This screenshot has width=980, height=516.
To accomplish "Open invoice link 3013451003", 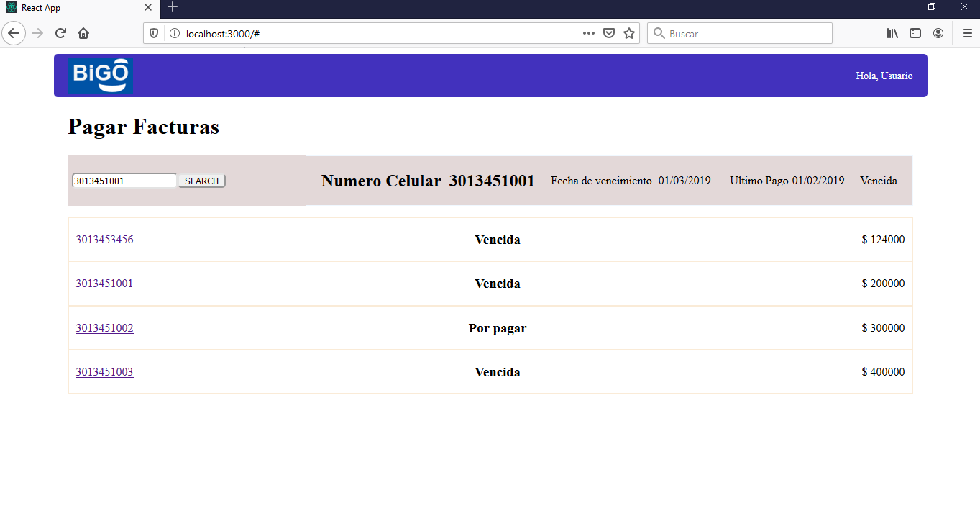I will [104, 372].
